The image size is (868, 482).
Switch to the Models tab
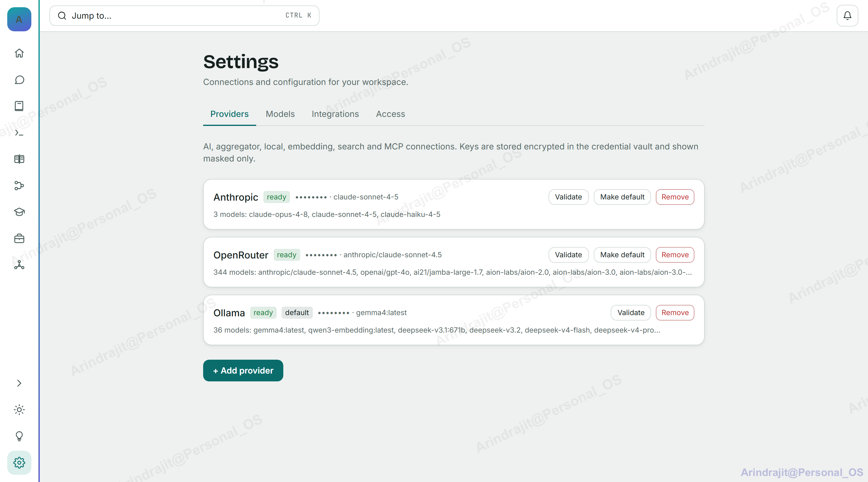280,114
